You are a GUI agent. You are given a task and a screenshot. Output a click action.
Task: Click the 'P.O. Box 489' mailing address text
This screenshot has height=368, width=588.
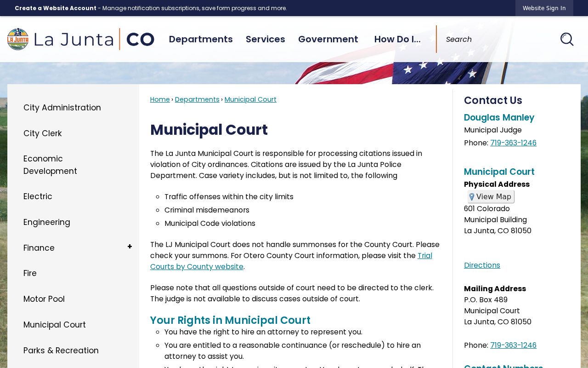[x=486, y=300]
